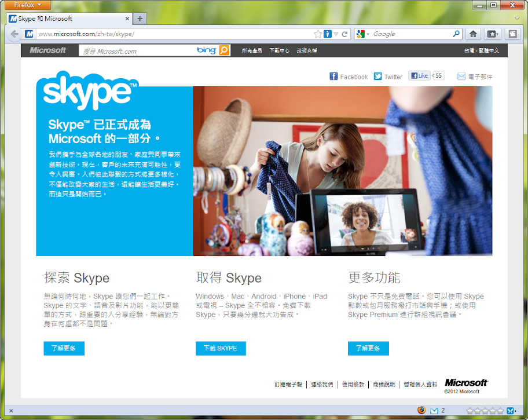Click the orange Bing search button

[x=224, y=50]
